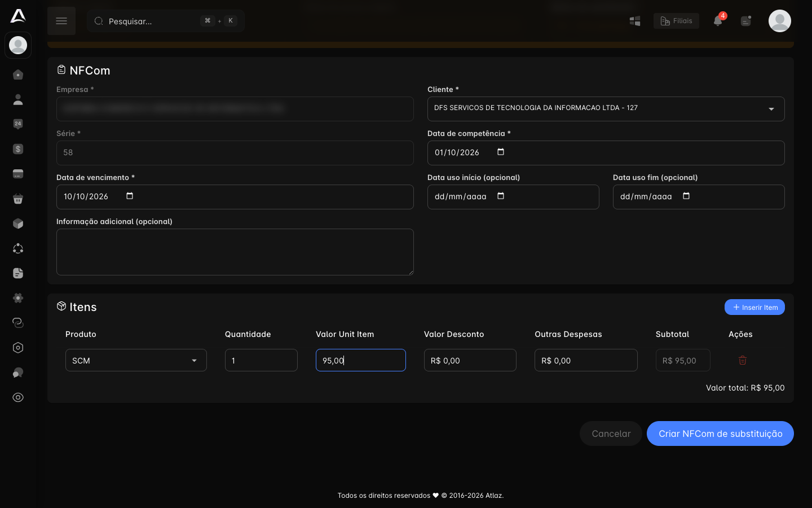Open the eye icon in sidebar
This screenshot has height=508, width=812.
(x=18, y=397)
